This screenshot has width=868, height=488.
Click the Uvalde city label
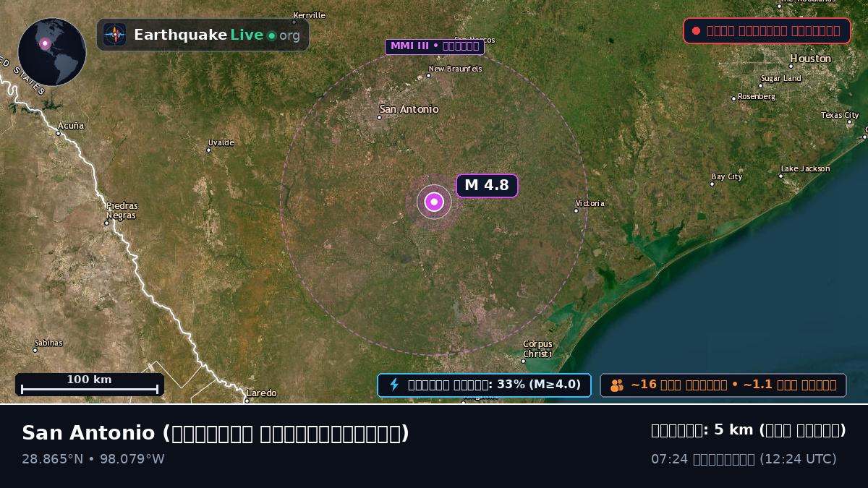click(221, 142)
